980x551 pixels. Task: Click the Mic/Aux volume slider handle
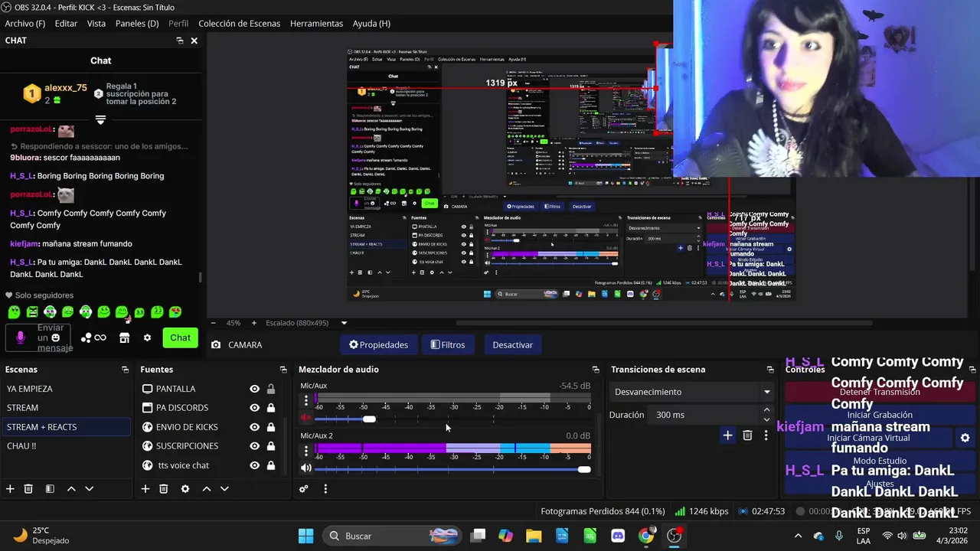click(369, 419)
